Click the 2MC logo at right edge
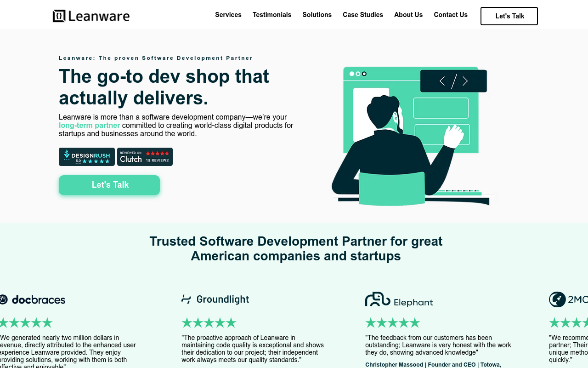The height and width of the screenshot is (368, 588). click(568, 299)
